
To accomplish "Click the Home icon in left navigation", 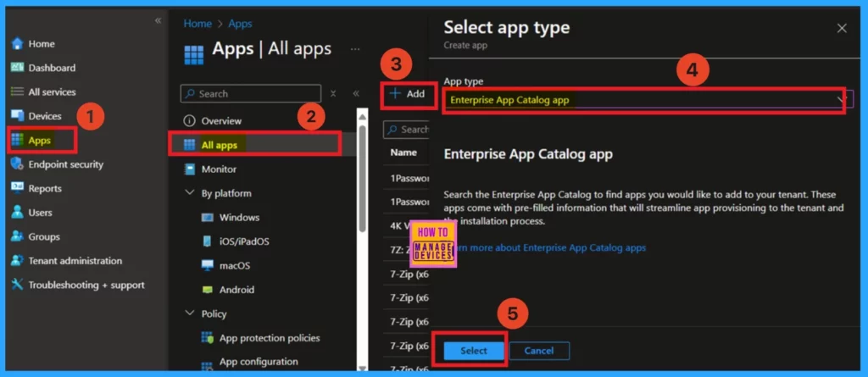I will point(18,43).
